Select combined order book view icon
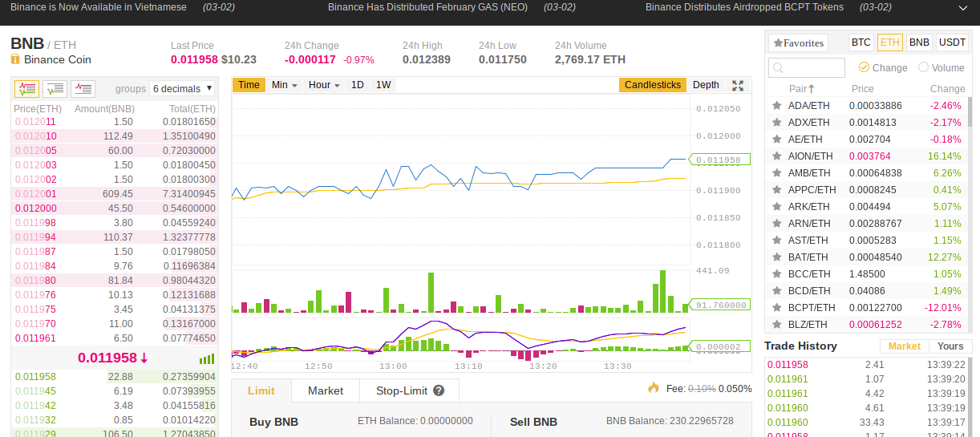 tap(26, 88)
